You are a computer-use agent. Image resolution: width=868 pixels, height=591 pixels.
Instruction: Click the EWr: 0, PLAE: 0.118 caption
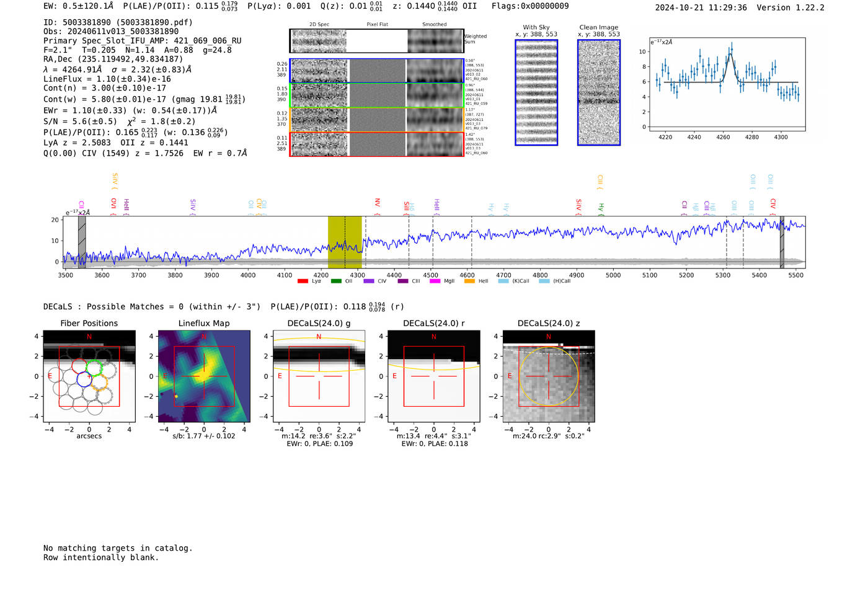click(435, 444)
